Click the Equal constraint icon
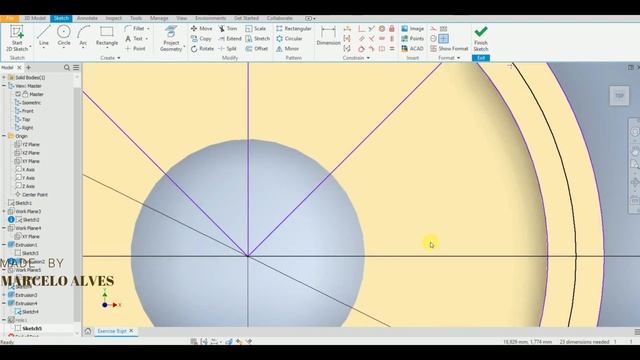Viewport: 640px width, 360px height. (x=392, y=48)
